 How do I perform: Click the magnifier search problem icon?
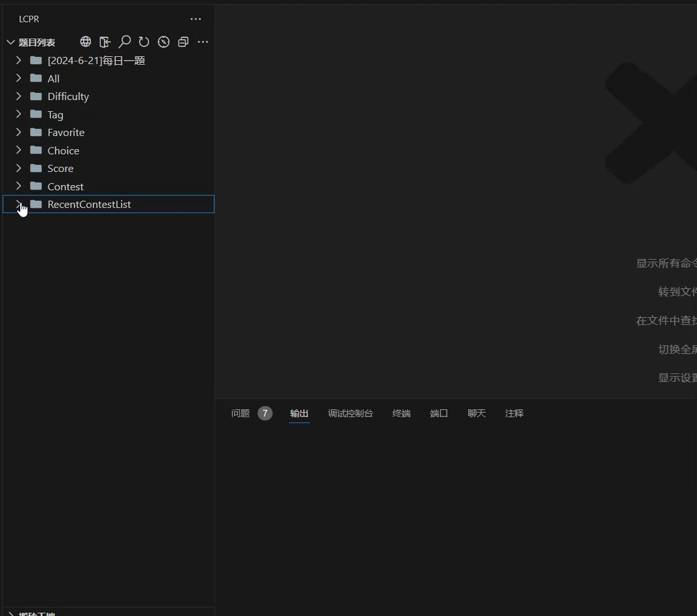coord(124,42)
